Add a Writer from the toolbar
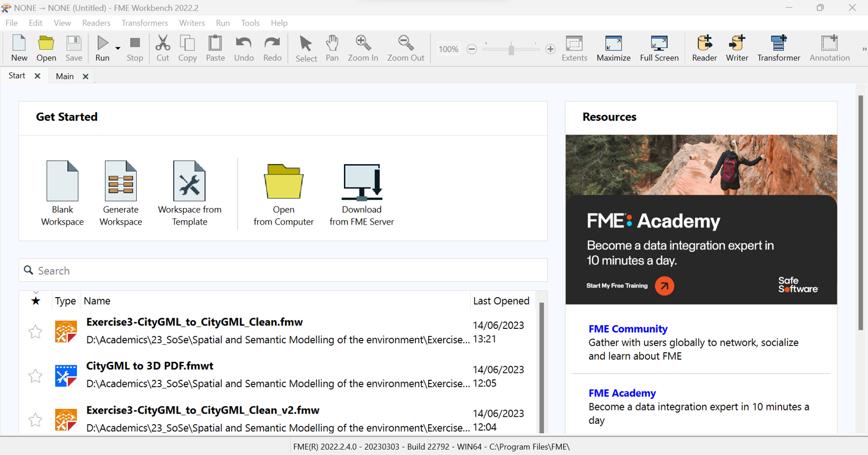The width and height of the screenshot is (868, 455). click(737, 48)
